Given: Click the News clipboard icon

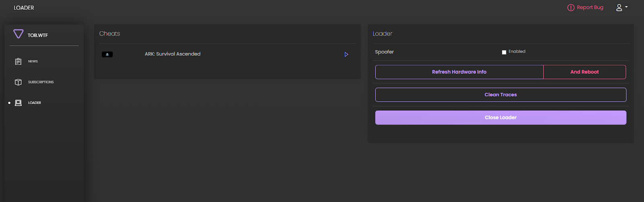Looking at the screenshot, I should [x=18, y=61].
